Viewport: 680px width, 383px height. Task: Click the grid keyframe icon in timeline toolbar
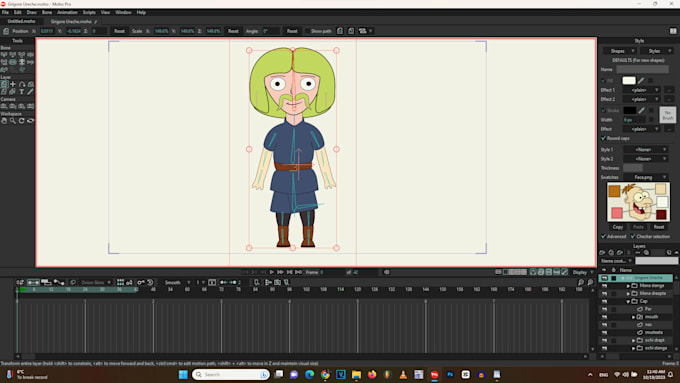[121, 282]
